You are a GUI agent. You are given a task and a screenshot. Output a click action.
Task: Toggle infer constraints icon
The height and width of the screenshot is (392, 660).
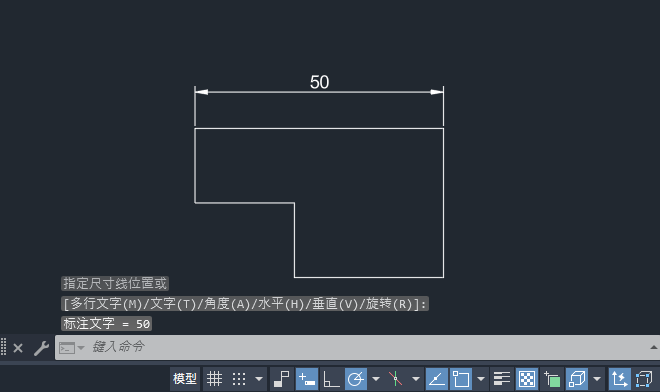(281, 379)
